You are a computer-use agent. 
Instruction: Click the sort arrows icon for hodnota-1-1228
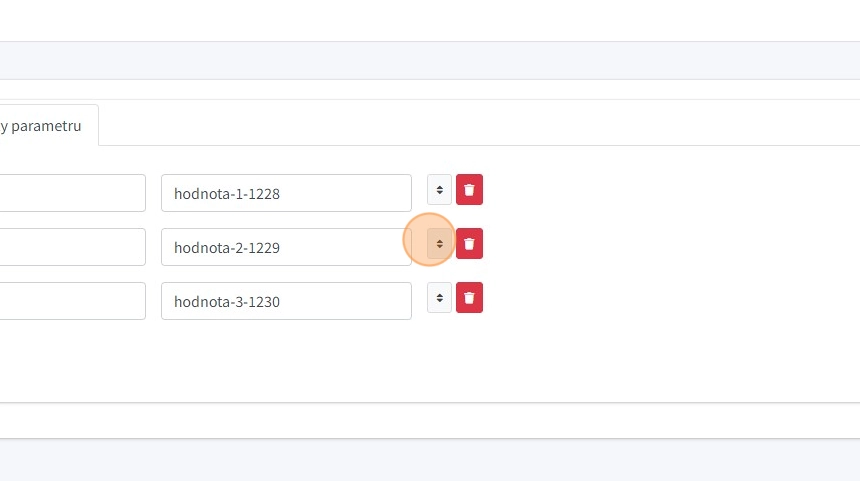coord(439,190)
